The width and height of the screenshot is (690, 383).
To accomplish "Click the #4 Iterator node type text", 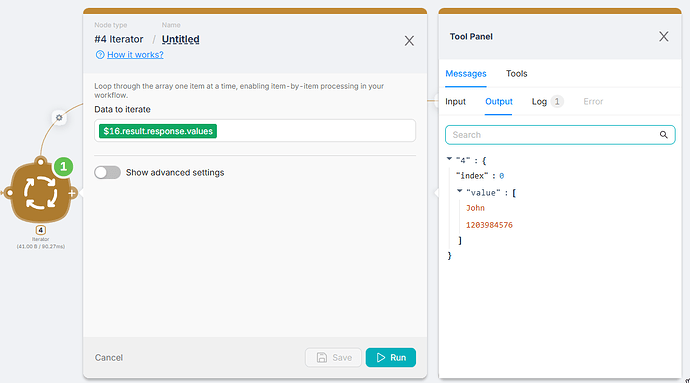I will tap(119, 39).
